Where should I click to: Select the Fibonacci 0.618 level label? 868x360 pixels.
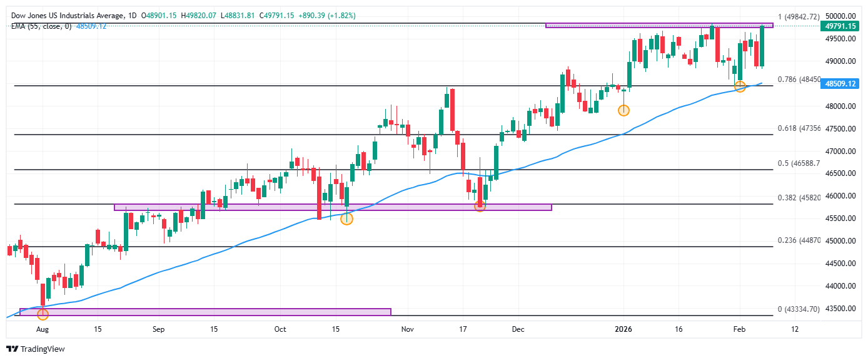(799, 128)
